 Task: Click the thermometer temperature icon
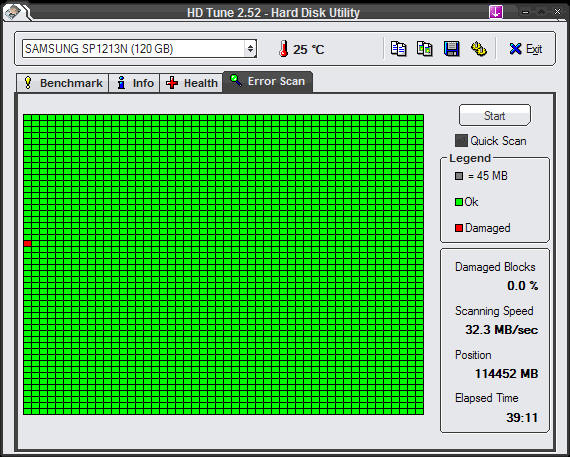284,49
